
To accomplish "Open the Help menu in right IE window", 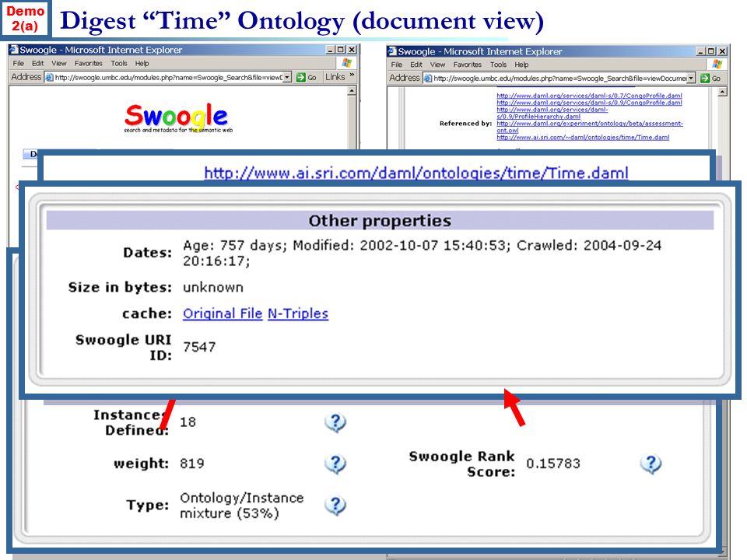I will [x=521, y=65].
